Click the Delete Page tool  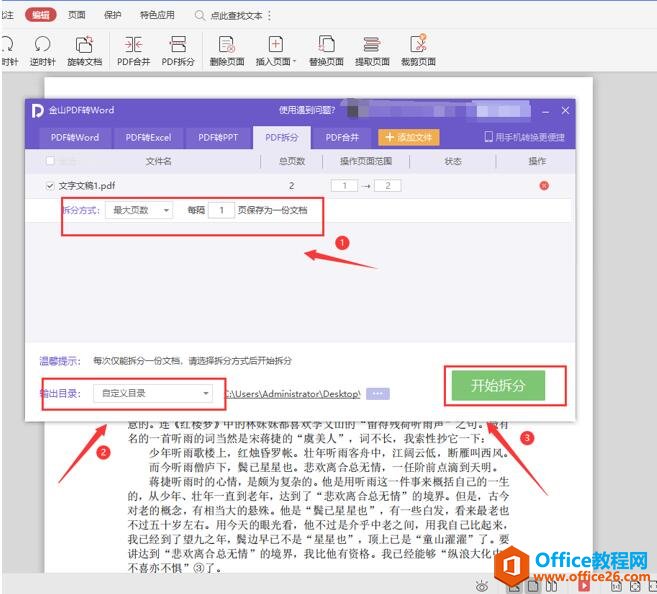pyautogui.click(x=227, y=51)
